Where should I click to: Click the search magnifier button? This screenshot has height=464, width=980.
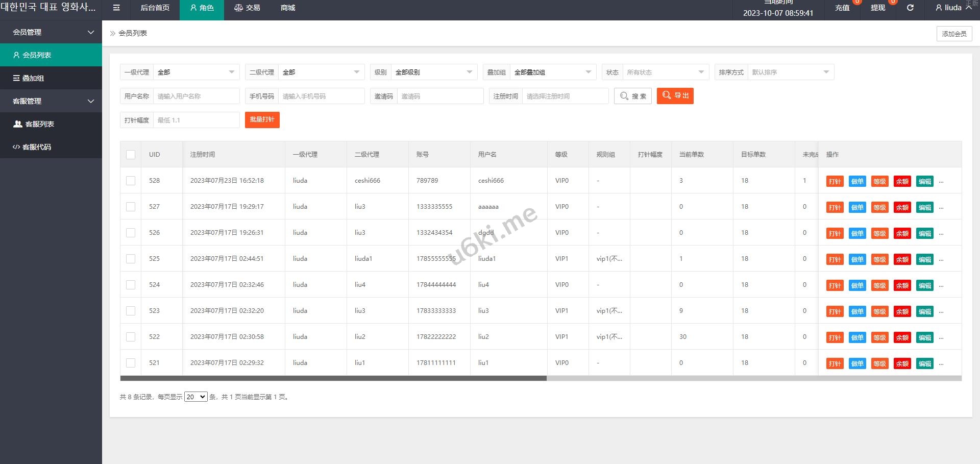coord(632,96)
